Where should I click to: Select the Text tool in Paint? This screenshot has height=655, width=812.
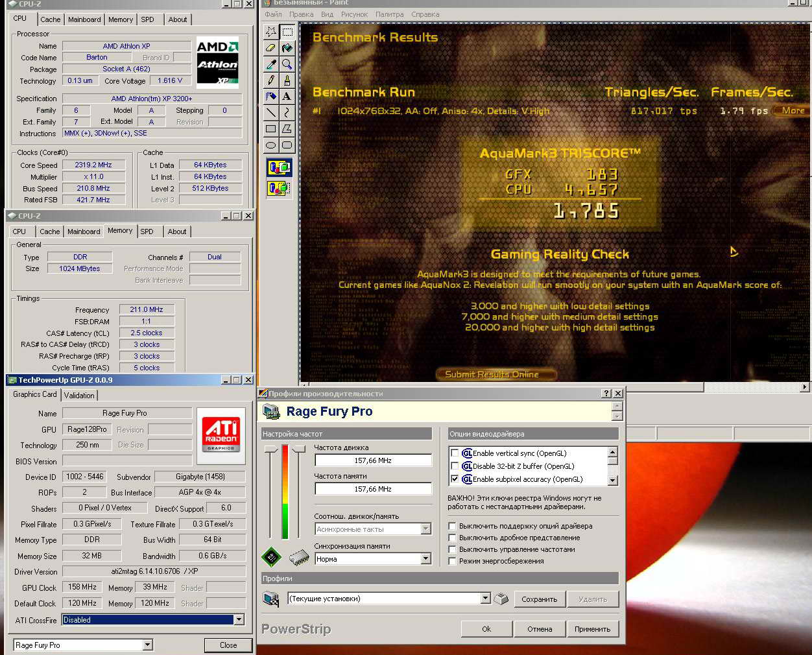point(287,96)
